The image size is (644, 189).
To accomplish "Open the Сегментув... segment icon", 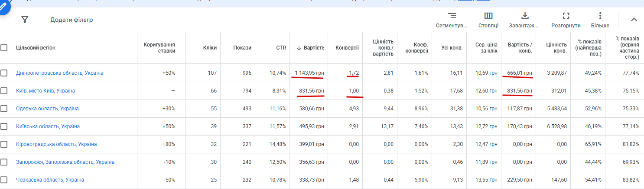I will 452,16.
